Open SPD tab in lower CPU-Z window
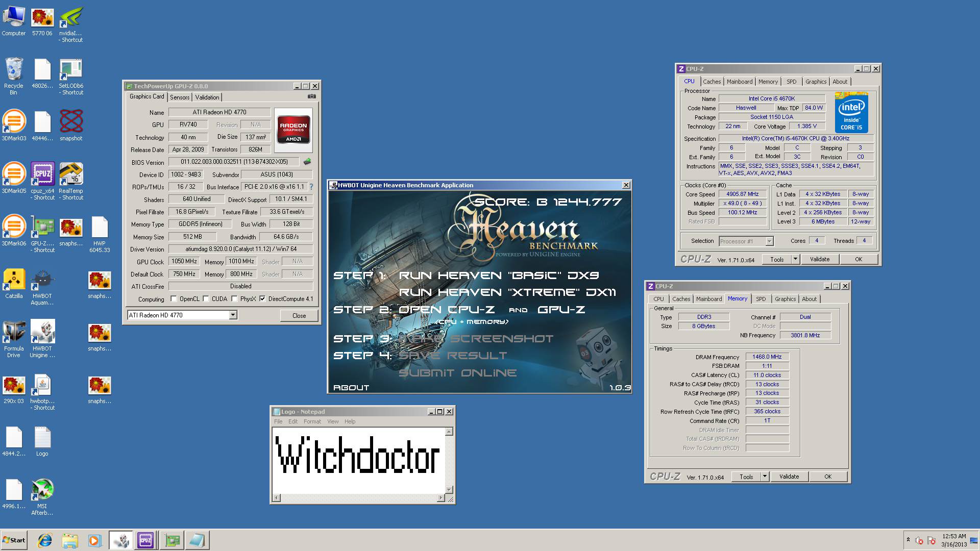The height and width of the screenshot is (551, 980). [761, 299]
